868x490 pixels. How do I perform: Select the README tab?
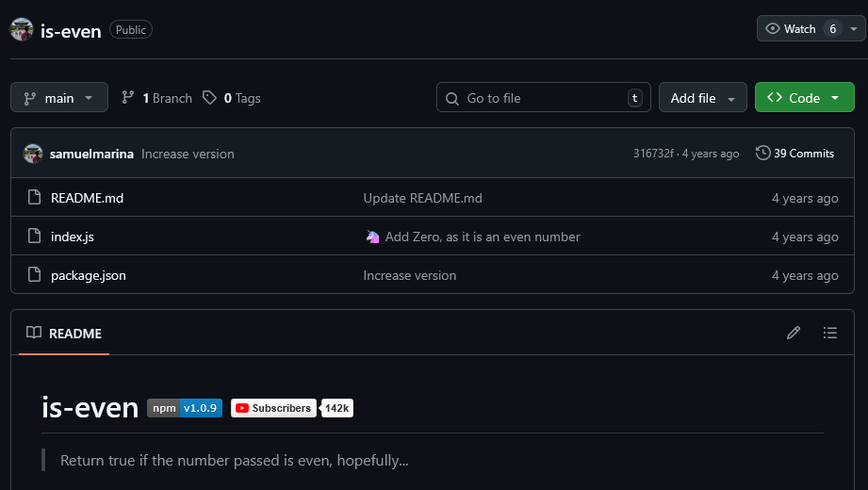[64, 334]
